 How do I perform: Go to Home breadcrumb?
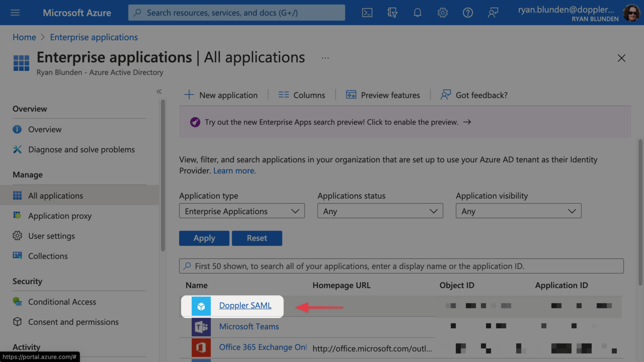(24, 37)
